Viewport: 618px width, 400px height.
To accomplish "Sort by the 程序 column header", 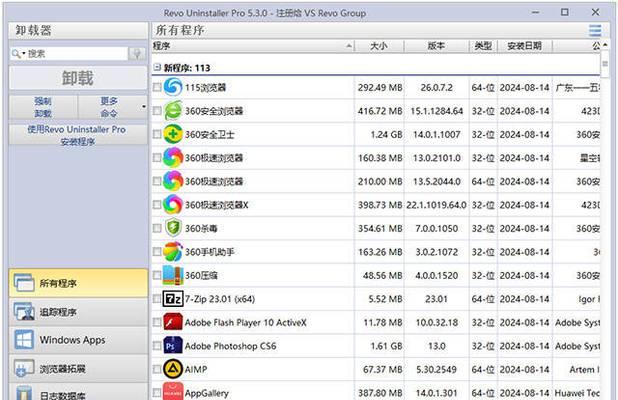I will 253,46.
